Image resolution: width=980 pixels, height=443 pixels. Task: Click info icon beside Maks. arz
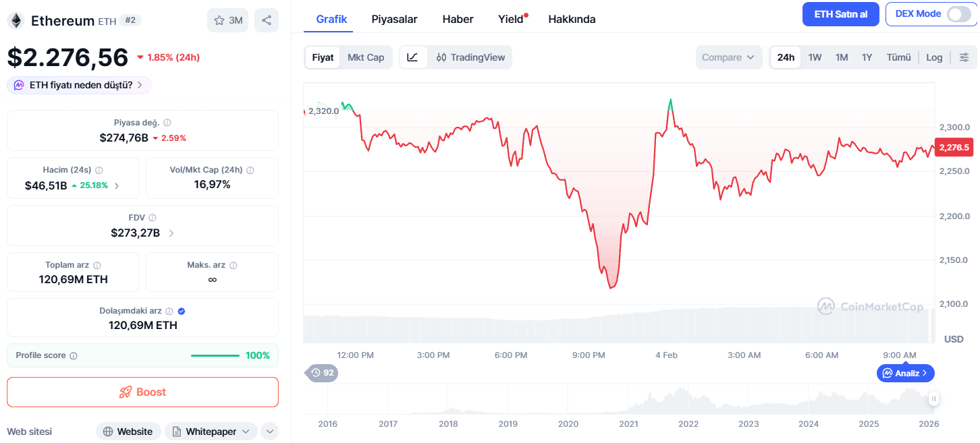tap(233, 266)
